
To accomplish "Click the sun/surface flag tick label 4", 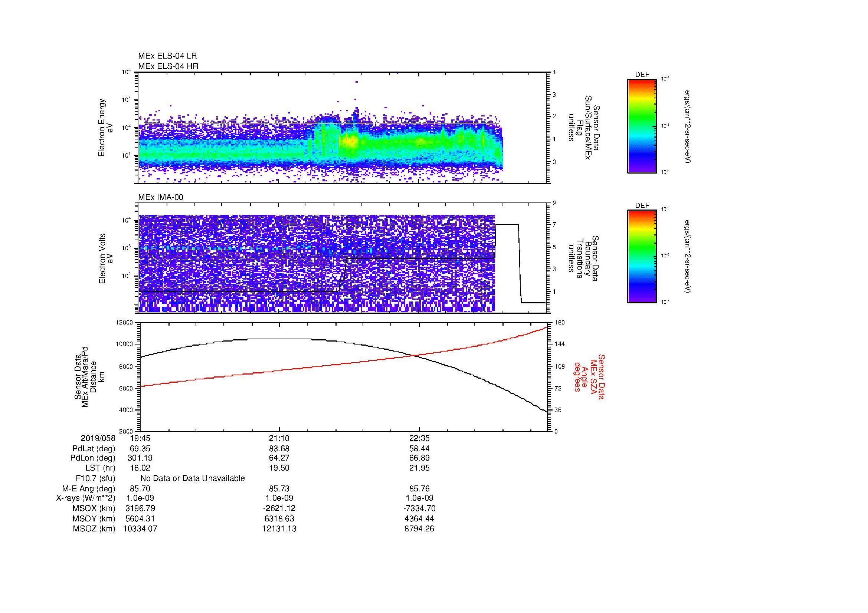I will pyautogui.click(x=554, y=72).
